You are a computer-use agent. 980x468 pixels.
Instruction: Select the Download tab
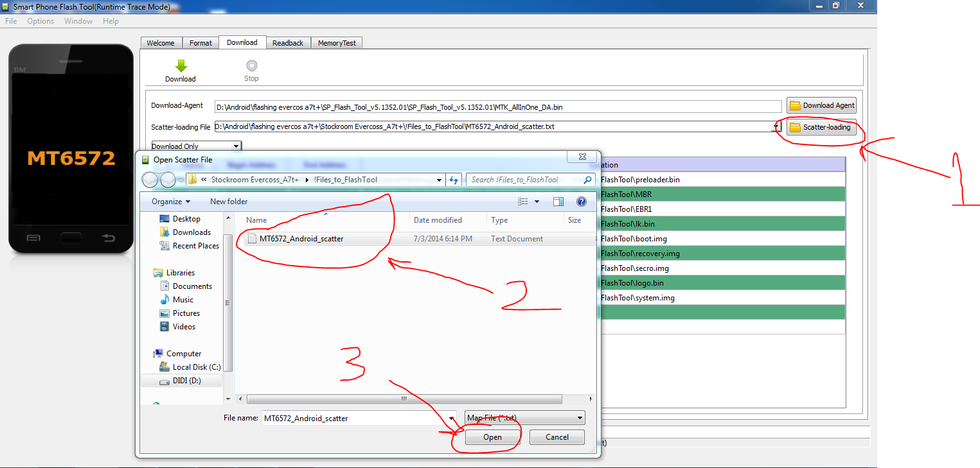(x=242, y=42)
